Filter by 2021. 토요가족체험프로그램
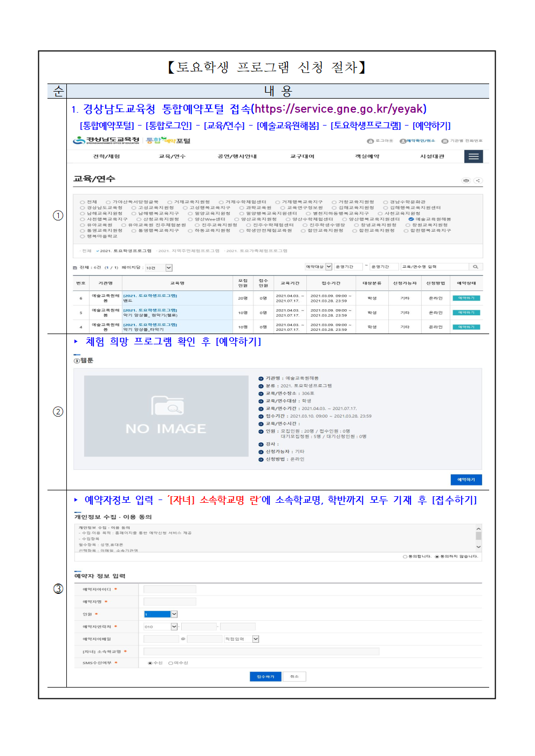This screenshot has width=535, height=756. (x=257, y=251)
